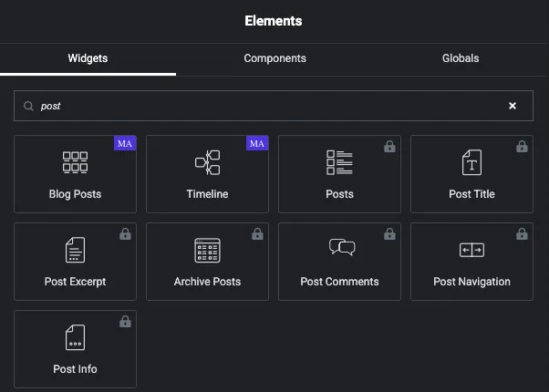Click the Post Info label
The width and height of the screenshot is (549, 392).
pyautogui.click(x=75, y=369)
